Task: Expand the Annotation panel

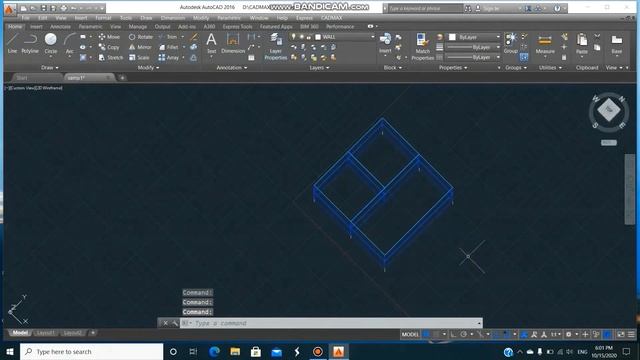Action: [x=231, y=68]
